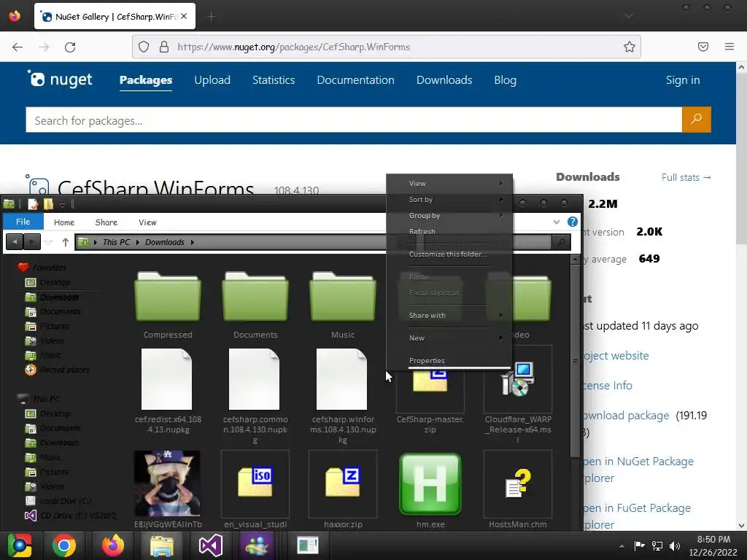747x560 pixels.
Task: Click the site padlock icon
Action: (164, 47)
